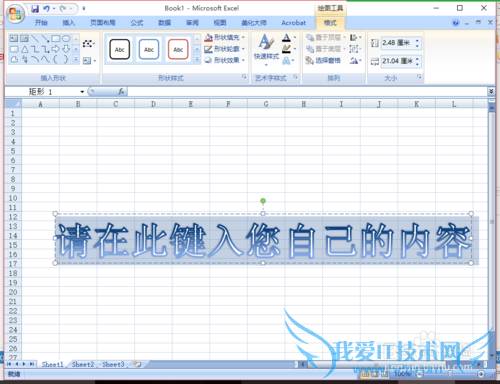Pick the triangle shape
This screenshot has height=384, width=500.
(25, 49)
